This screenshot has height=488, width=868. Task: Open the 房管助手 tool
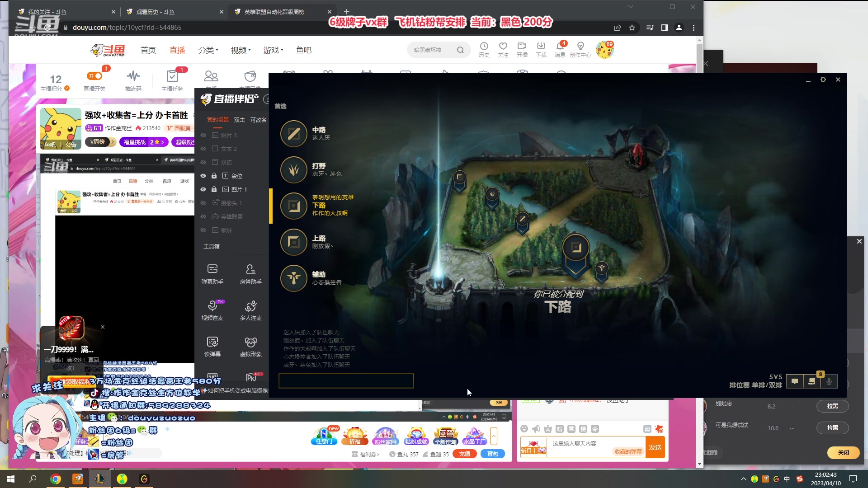click(250, 273)
